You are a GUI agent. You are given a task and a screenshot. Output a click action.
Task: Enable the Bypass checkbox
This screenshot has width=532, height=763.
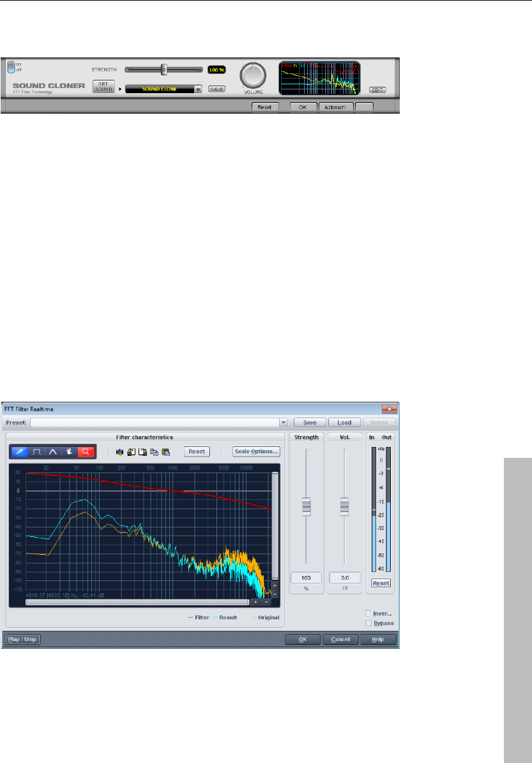click(369, 623)
